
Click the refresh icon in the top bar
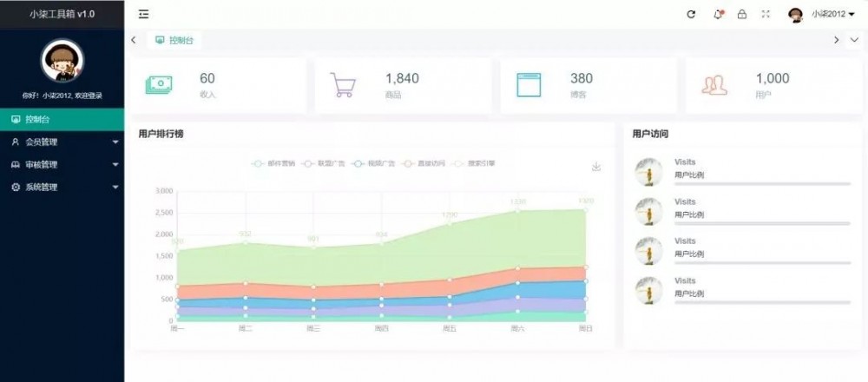(x=691, y=15)
